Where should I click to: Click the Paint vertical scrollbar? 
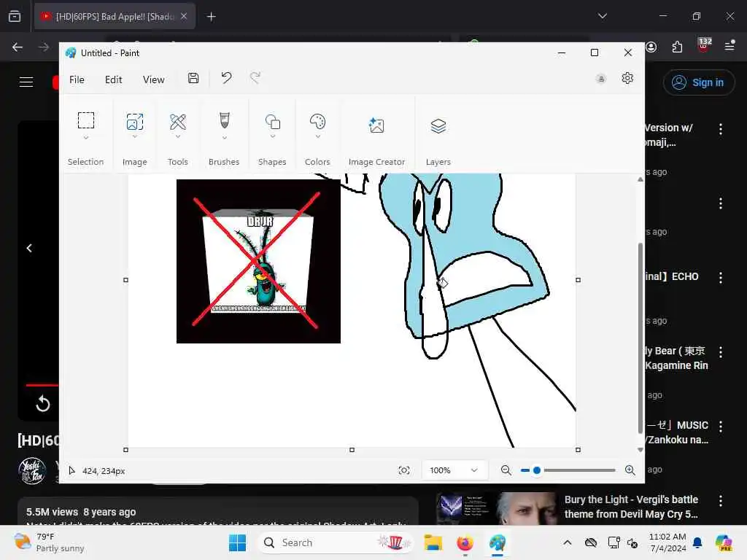pyautogui.click(x=640, y=338)
